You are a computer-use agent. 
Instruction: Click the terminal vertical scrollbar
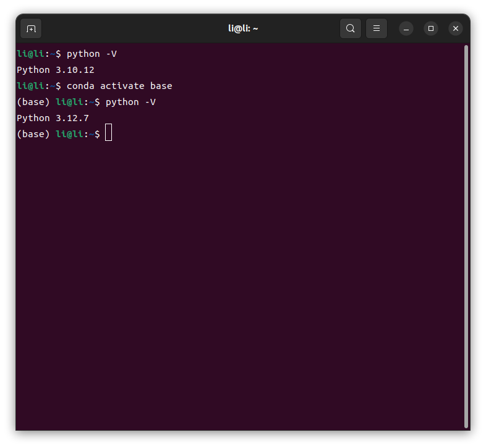(x=466, y=237)
